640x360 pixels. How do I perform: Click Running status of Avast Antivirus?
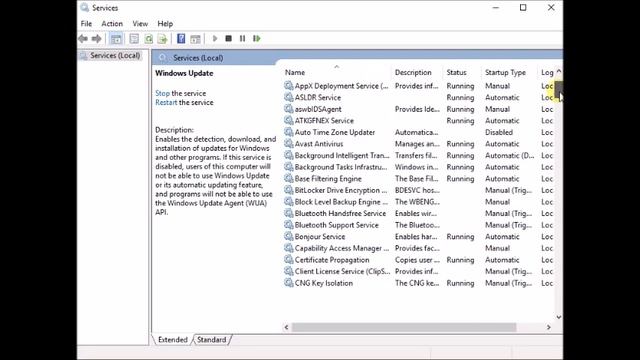460,144
